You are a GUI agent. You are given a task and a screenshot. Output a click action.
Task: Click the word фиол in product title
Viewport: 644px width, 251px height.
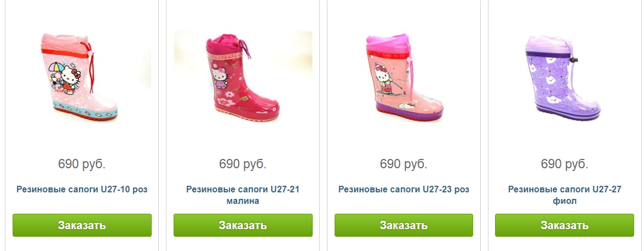[565, 201]
